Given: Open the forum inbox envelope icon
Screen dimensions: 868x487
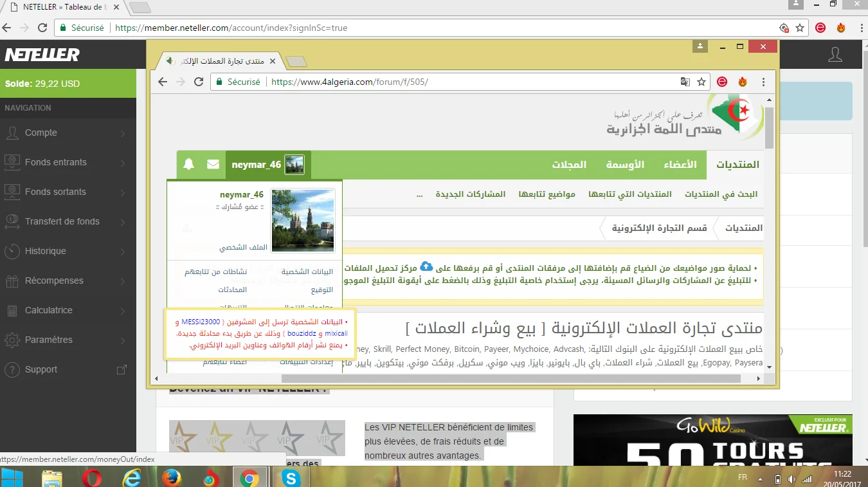Looking at the screenshot, I should tap(213, 165).
